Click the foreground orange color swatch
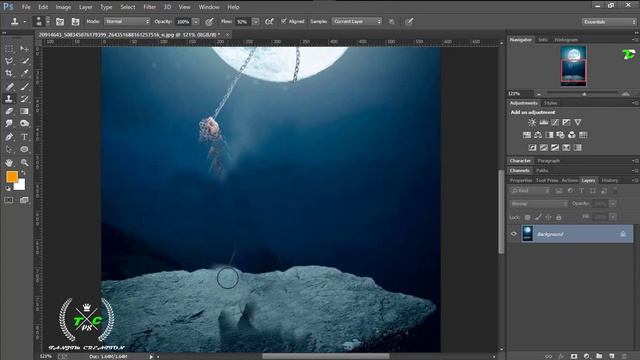The height and width of the screenshot is (360, 640). (12, 177)
